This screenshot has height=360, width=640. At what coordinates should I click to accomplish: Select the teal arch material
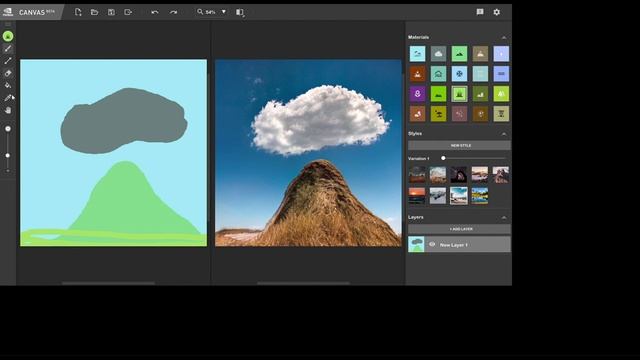coord(438,74)
